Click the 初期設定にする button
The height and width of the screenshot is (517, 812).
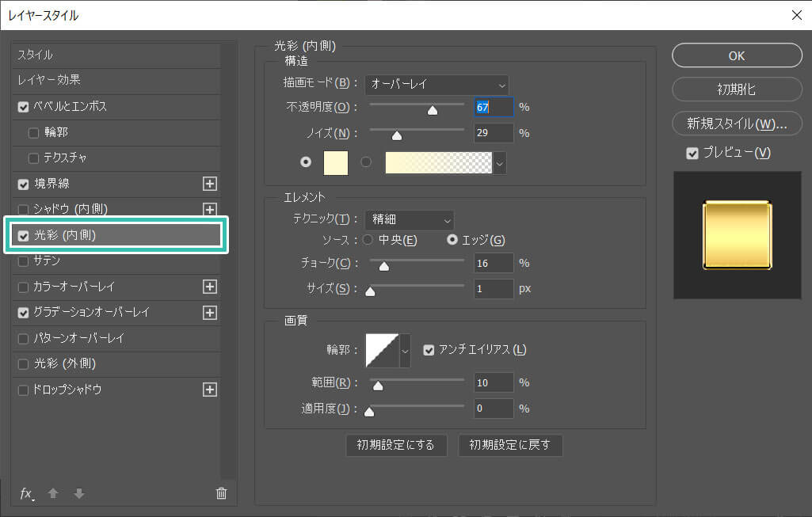(x=396, y=445)
